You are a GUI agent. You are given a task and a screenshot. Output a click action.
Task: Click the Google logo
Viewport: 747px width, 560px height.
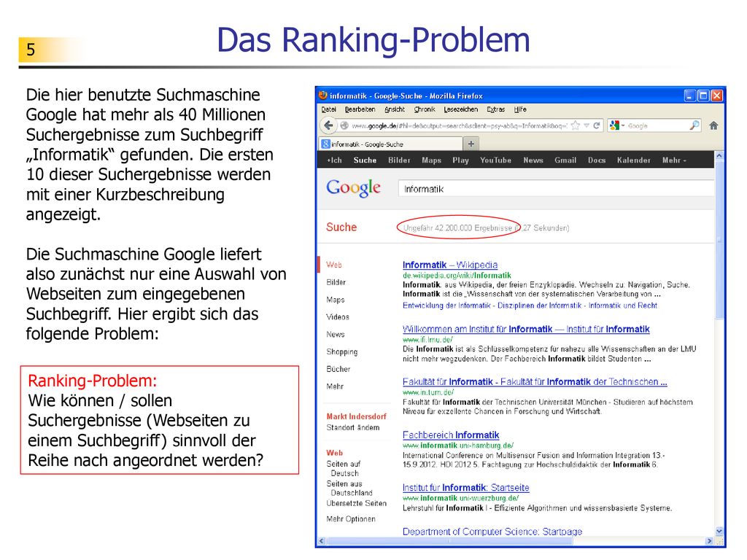click(354, 188)
